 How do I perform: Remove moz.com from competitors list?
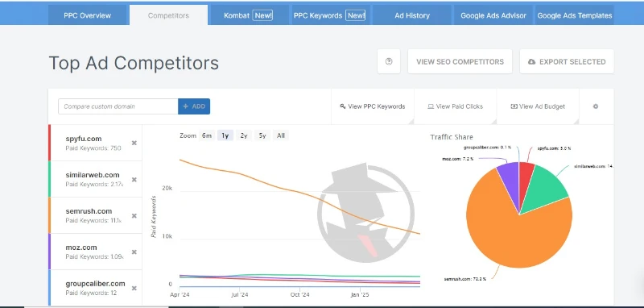(134, 252)
